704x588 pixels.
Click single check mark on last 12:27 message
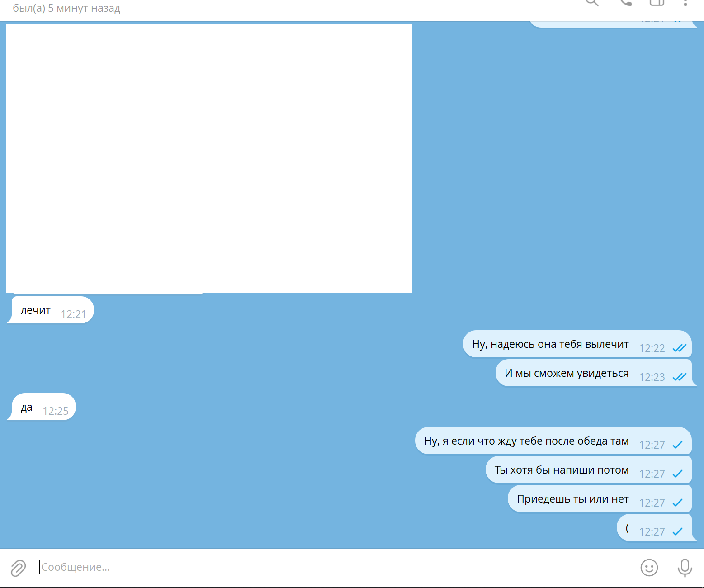[677, 531]
